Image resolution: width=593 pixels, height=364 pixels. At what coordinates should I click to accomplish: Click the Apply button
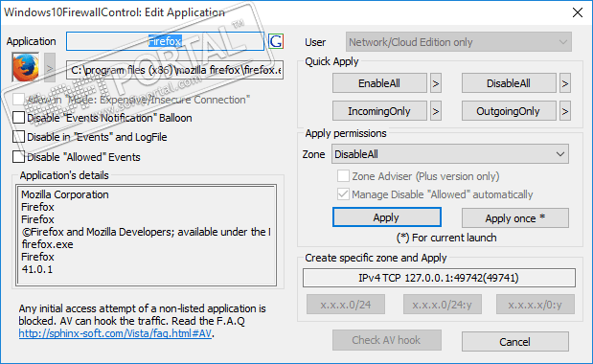pos(386,217)
